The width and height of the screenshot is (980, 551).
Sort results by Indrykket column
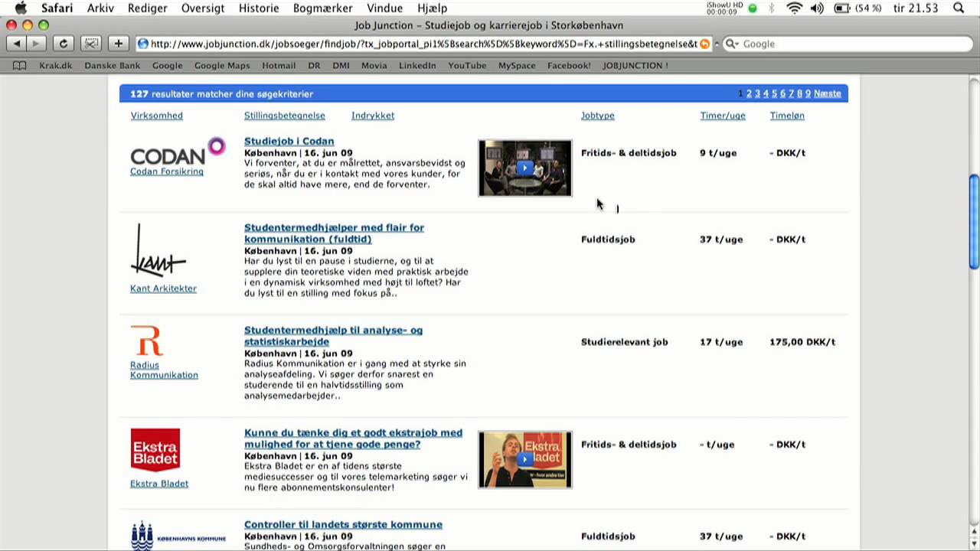pos(373,116)
